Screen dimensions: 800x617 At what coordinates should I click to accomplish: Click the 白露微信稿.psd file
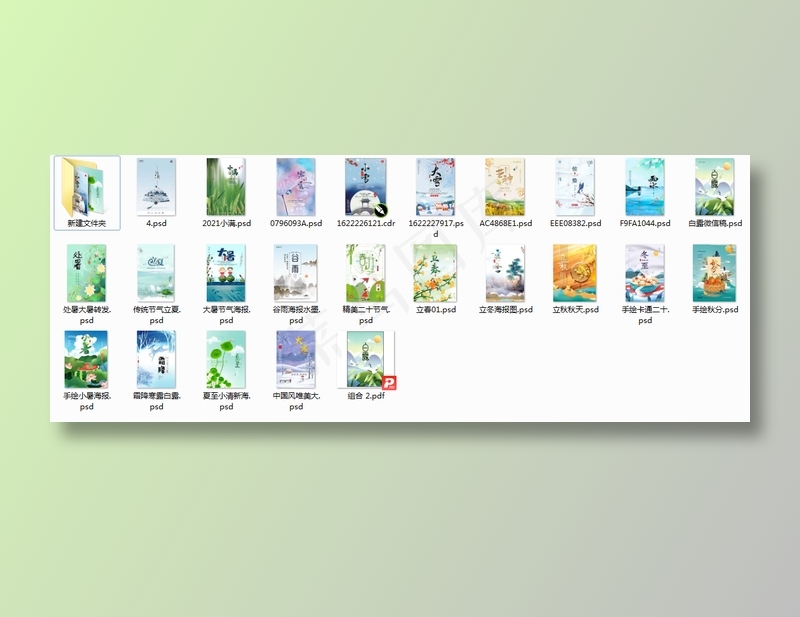(x=715, y=187)
